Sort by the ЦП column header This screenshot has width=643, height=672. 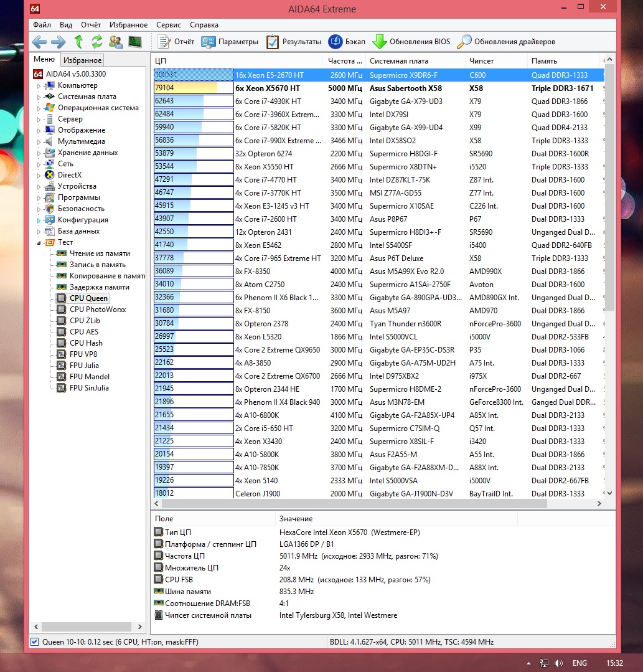tap(237, 61)
